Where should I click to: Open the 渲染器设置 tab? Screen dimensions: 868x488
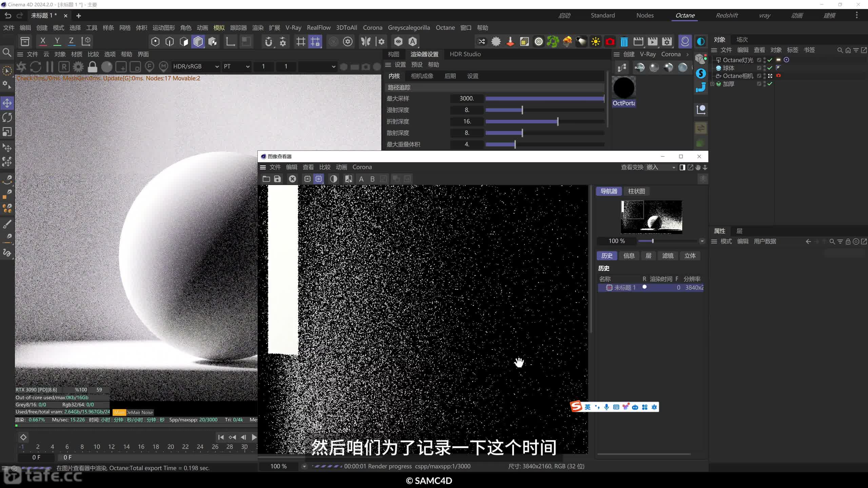pyautogui.click(x=424, y=54)
